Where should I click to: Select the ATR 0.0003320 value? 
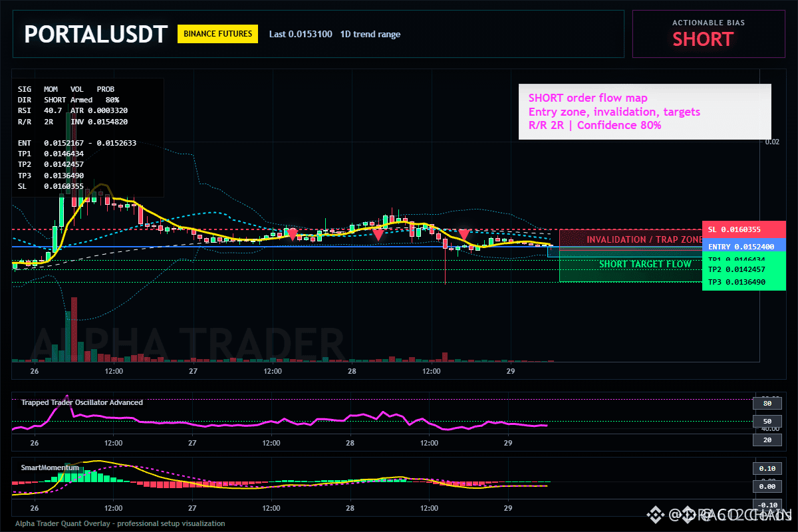(99, 110)
